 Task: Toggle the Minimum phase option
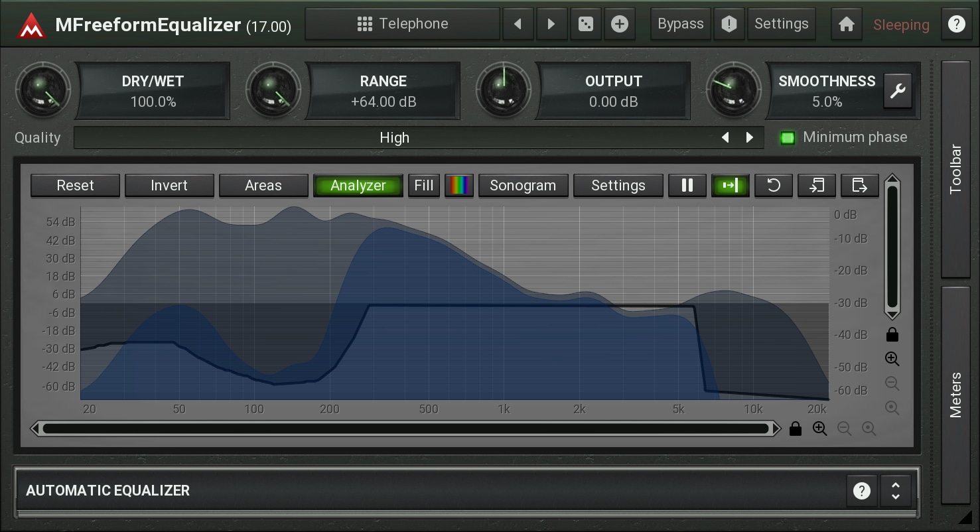[x=788, y=138]
